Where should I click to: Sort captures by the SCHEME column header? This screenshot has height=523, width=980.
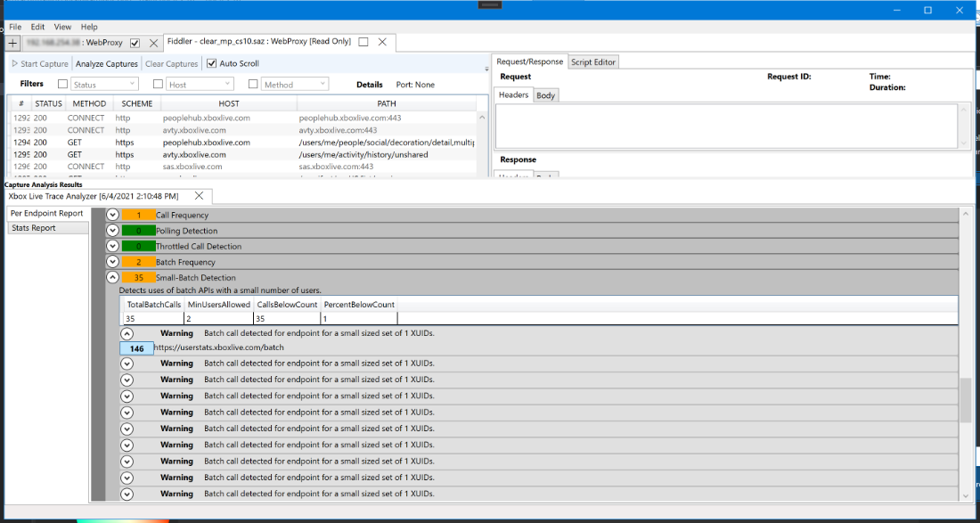click(x=137, y=103)
